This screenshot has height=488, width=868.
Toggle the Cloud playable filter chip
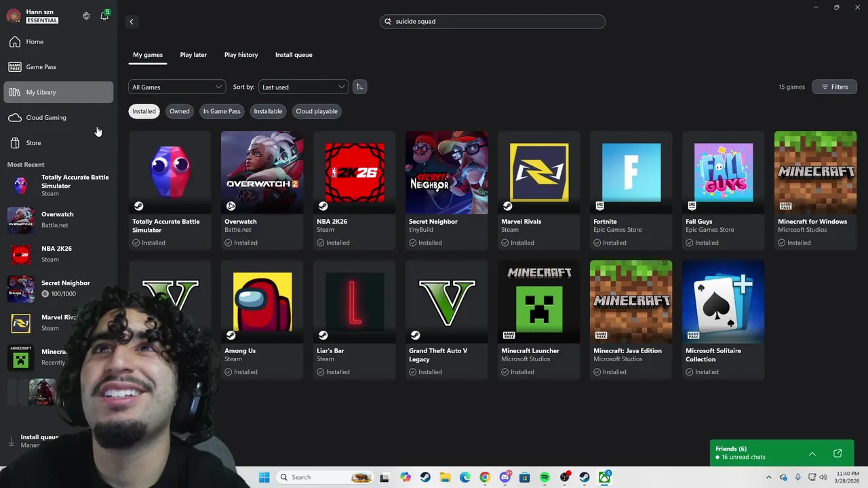(x=317, y=111)
